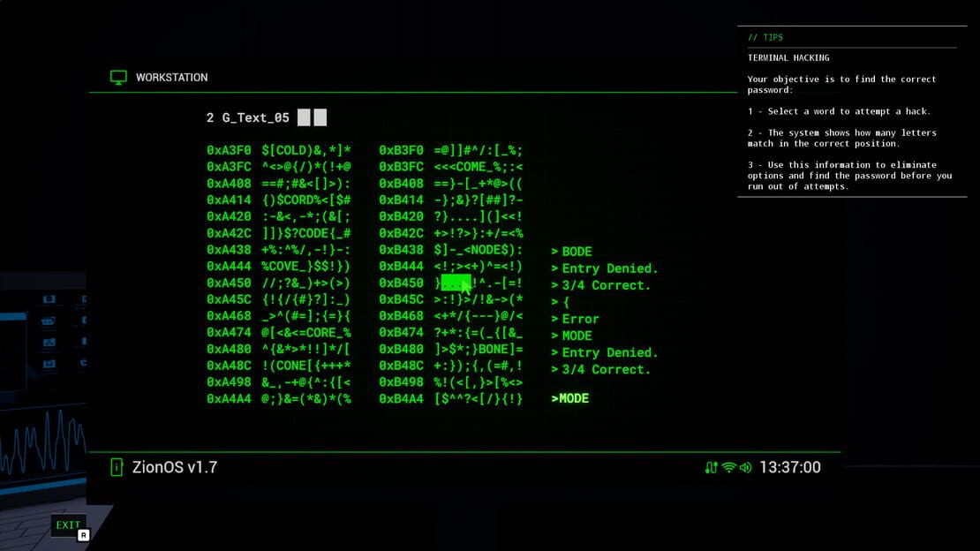Click the R key badge on EXIT
980x551 pixels.
(83, 535)
